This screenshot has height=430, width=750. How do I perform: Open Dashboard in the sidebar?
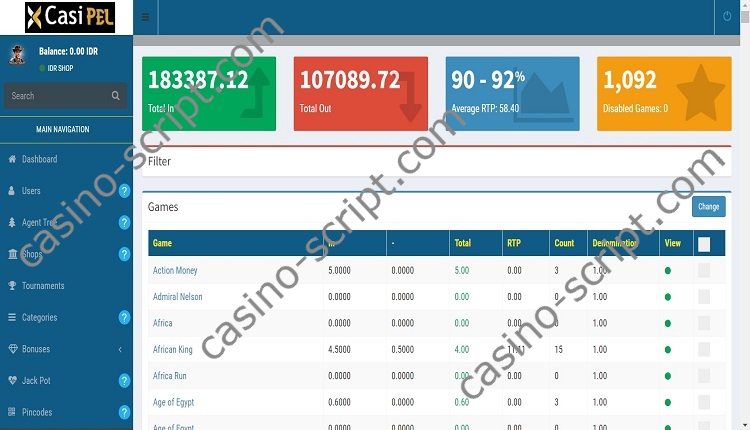(x=39, y=159)
